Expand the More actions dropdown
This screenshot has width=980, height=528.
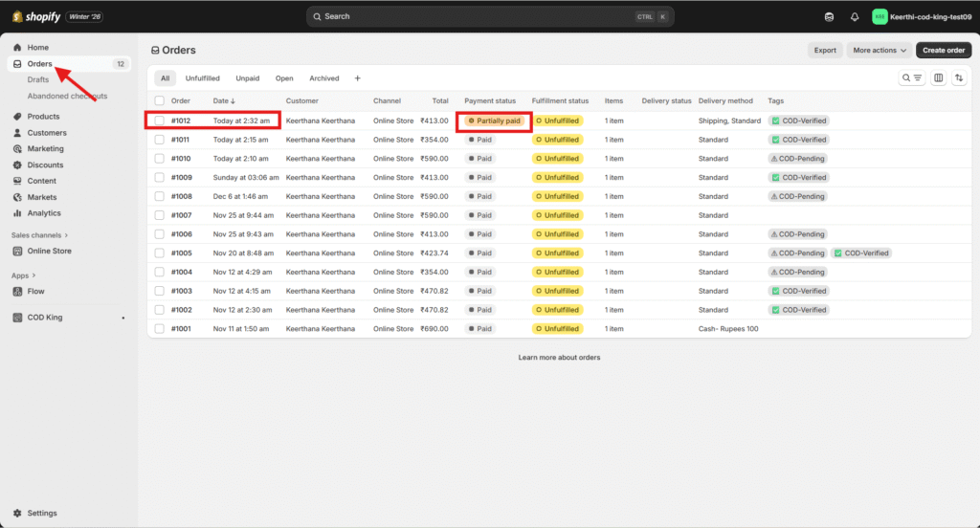pos(879,51)
